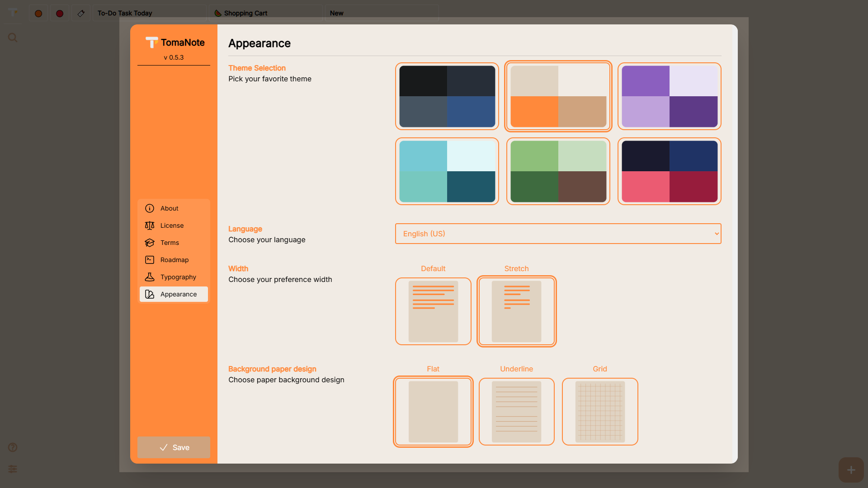Click the Roadmap terminal icon
Viewport: 868px width, 488px height.
coord(150,260)
